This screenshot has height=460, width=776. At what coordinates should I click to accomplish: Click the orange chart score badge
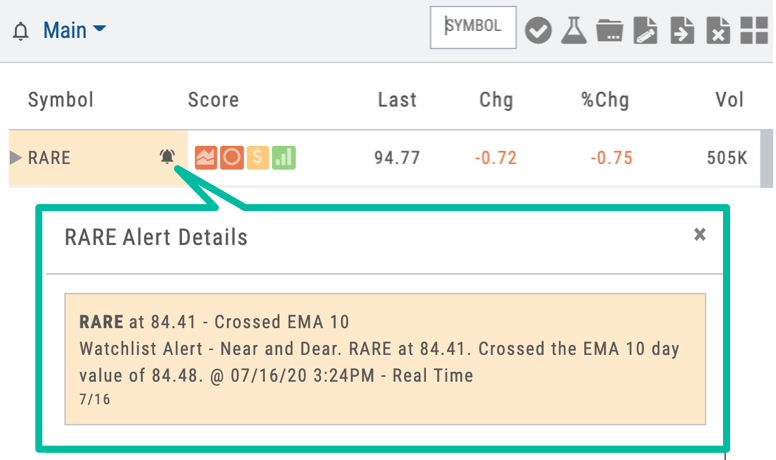point(206,157)
